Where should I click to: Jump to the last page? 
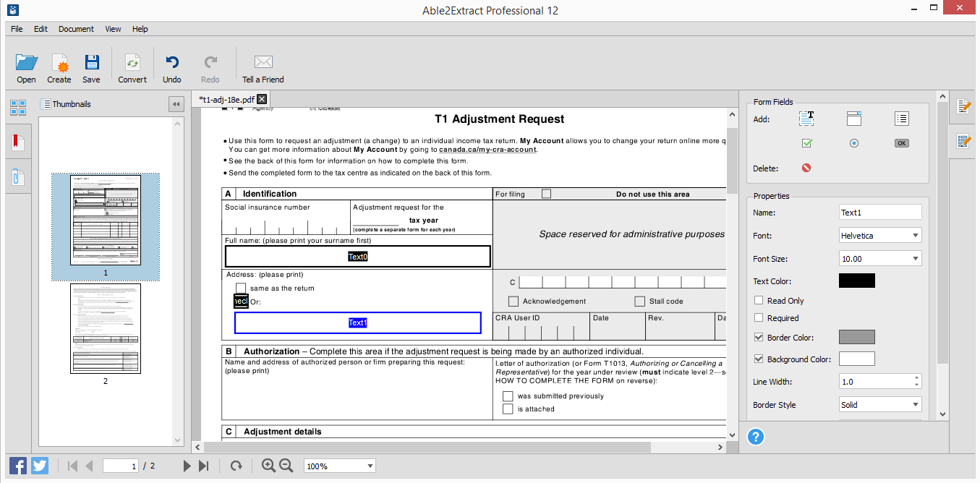point(204,466)
